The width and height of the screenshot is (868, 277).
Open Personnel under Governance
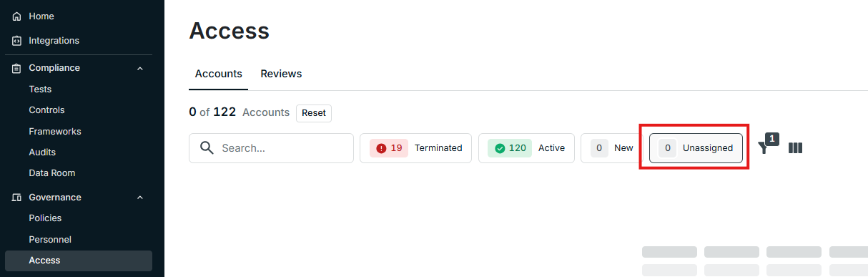[50, 240]
